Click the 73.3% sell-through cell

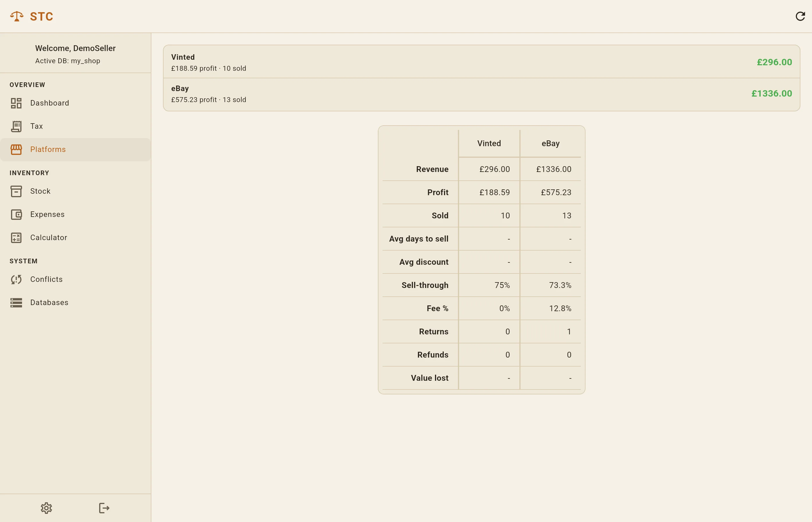click(x=560, y=285)
